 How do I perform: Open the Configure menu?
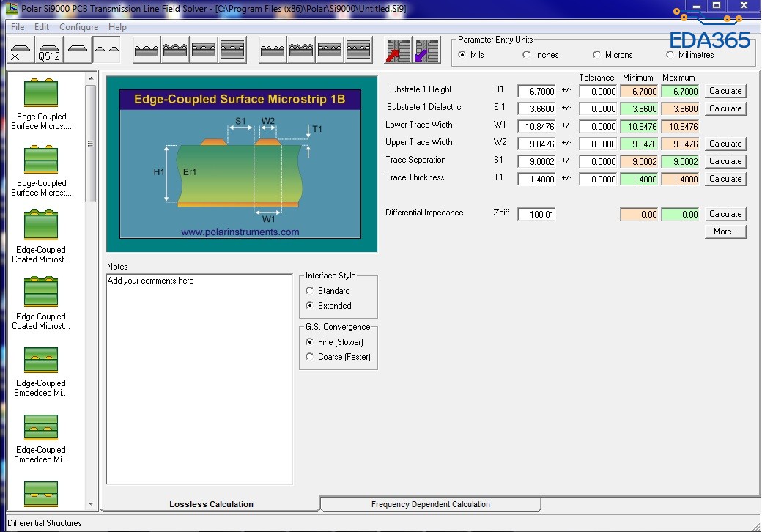(78, 27)
